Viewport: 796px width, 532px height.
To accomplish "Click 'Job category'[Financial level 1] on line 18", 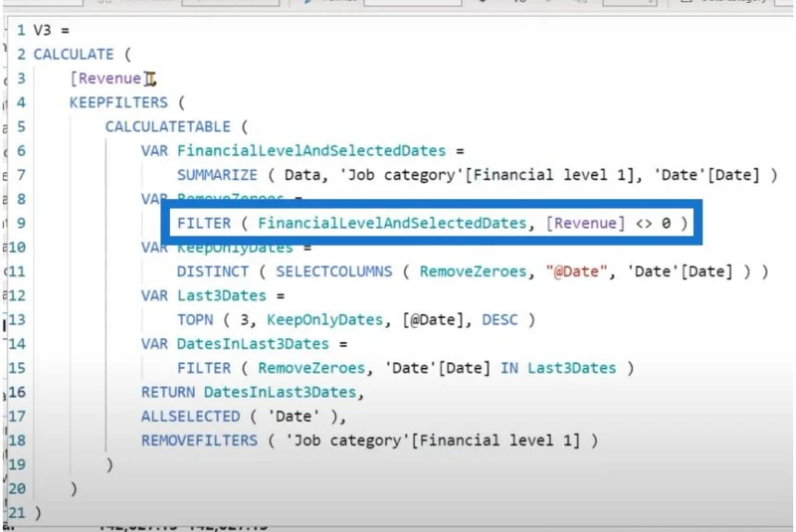I will coord(433,441).
